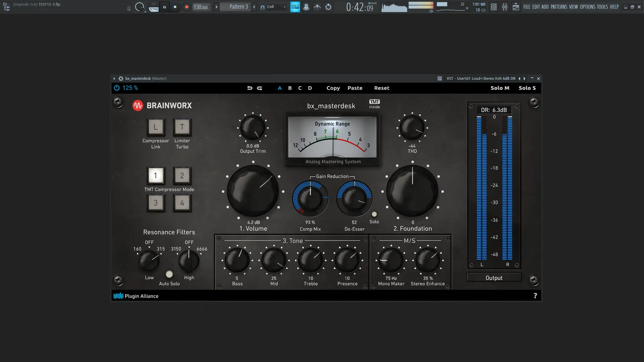Click the Solo M button

click(x=500, y=88)
